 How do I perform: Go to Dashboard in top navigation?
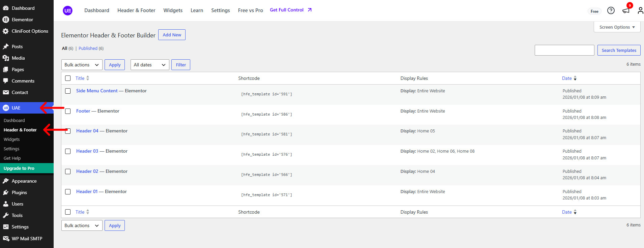[x=97, y=10]
